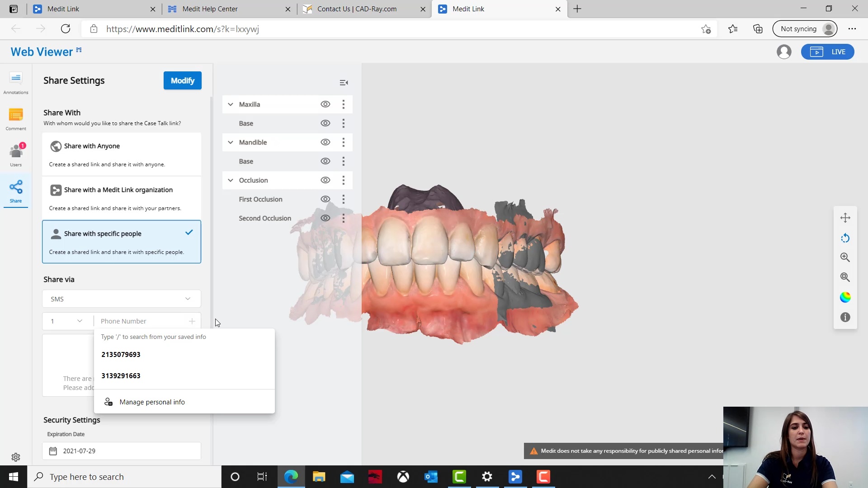Viewport: 868px width, 488px height.
Task: Toggle First Occlusion visibility eye
Action: (x=325, y=199)
